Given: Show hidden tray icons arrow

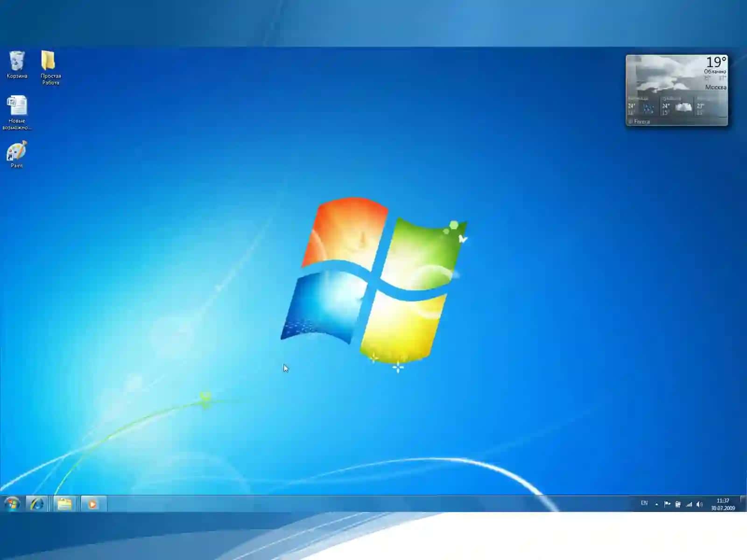Looking at the screenshot, I should click(656, 504).
